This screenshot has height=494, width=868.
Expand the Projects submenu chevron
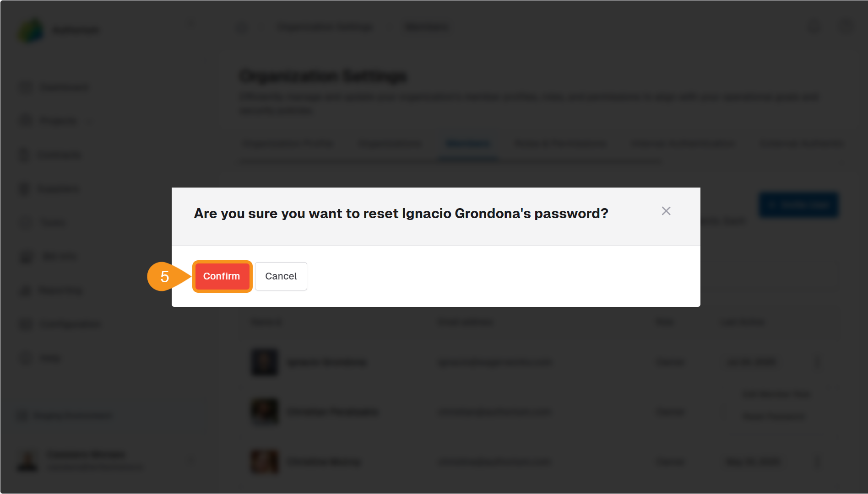click(x=88, y=121)
